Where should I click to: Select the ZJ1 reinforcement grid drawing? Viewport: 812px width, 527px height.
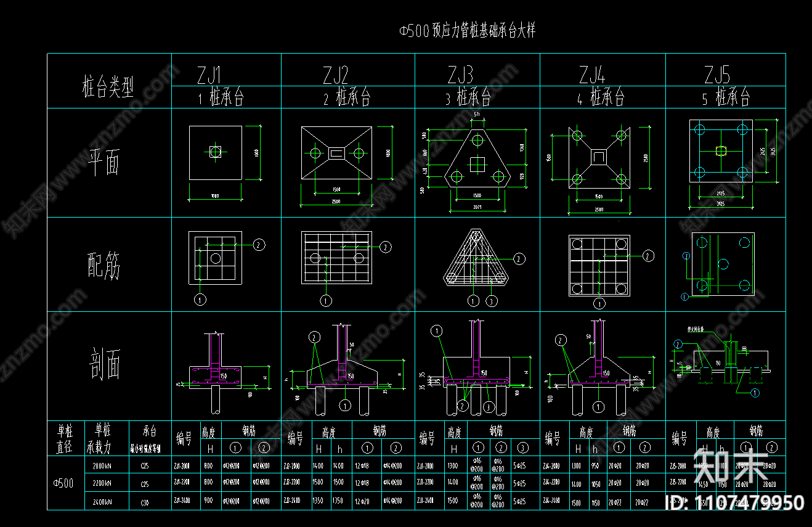pos(215,258)
